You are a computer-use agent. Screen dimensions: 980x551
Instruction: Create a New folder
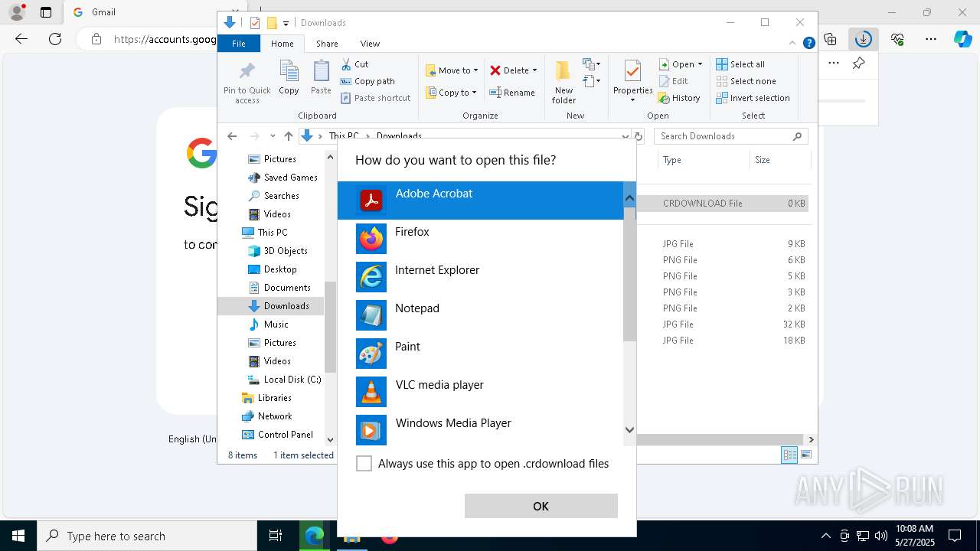coord(563,82)
